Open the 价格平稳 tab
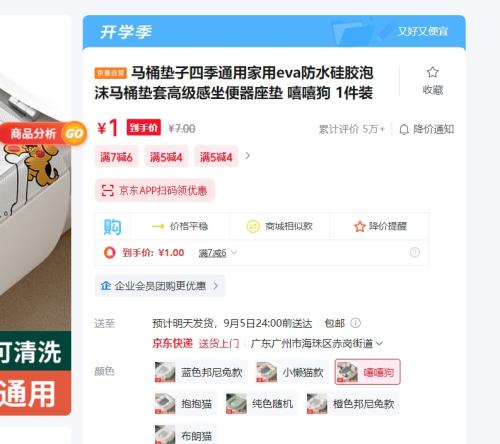Viewport: 500px width, 444px height. coord(180,226)
